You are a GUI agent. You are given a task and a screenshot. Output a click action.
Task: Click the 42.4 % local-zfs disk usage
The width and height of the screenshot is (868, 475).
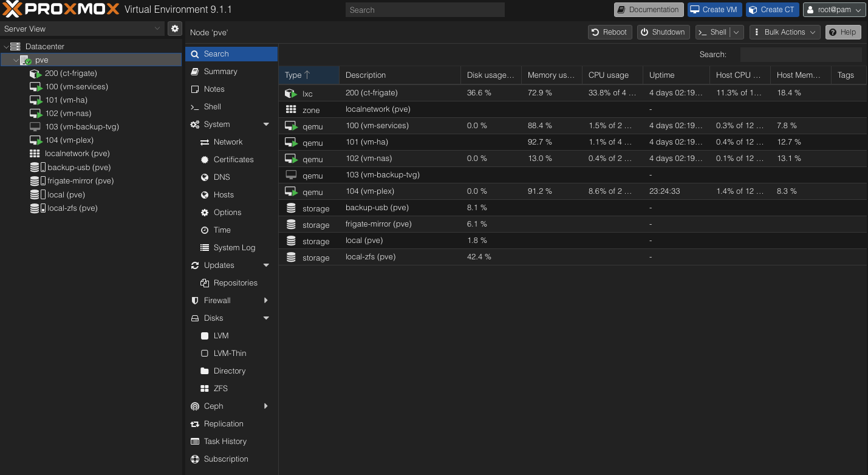(479, 257)
